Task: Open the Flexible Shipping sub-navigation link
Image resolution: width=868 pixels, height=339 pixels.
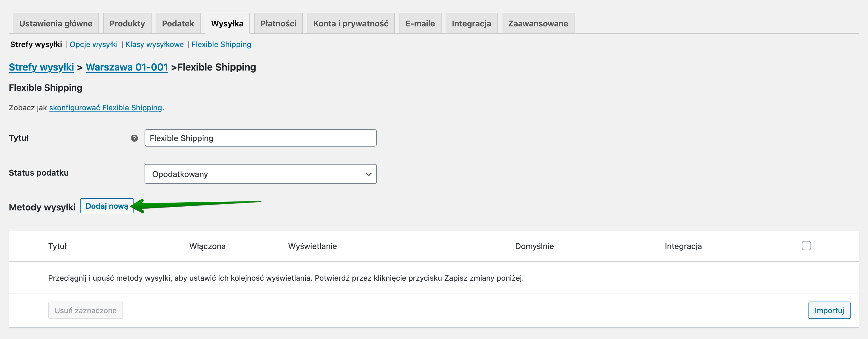Action: pos(221,44)
